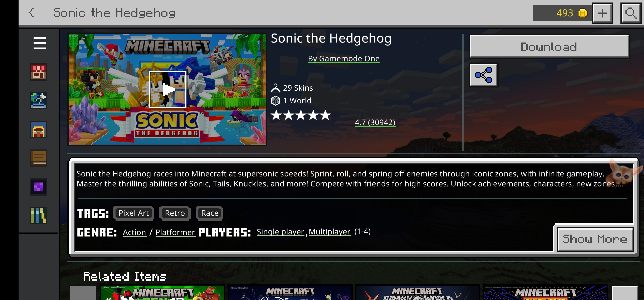Play the Sonic trailer video
The width and height of the screenshot is (644, 300).
[x=168, y=89]
